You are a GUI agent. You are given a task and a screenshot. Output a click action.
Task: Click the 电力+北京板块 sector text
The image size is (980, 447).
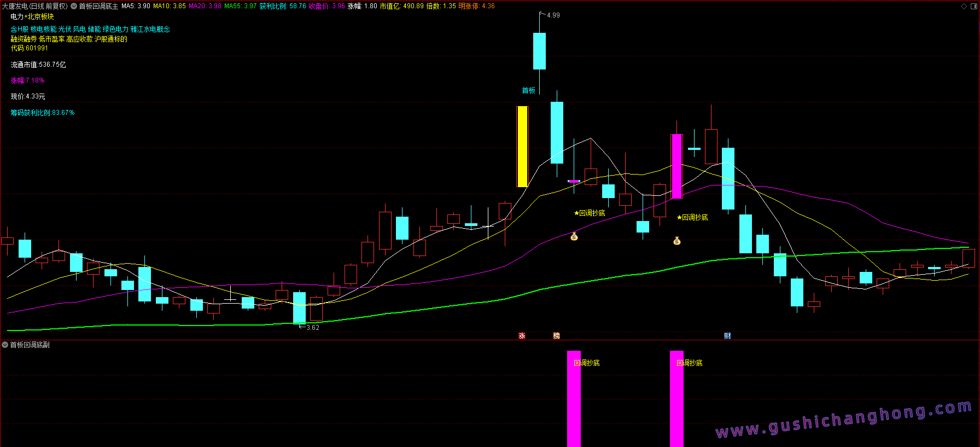32,16
